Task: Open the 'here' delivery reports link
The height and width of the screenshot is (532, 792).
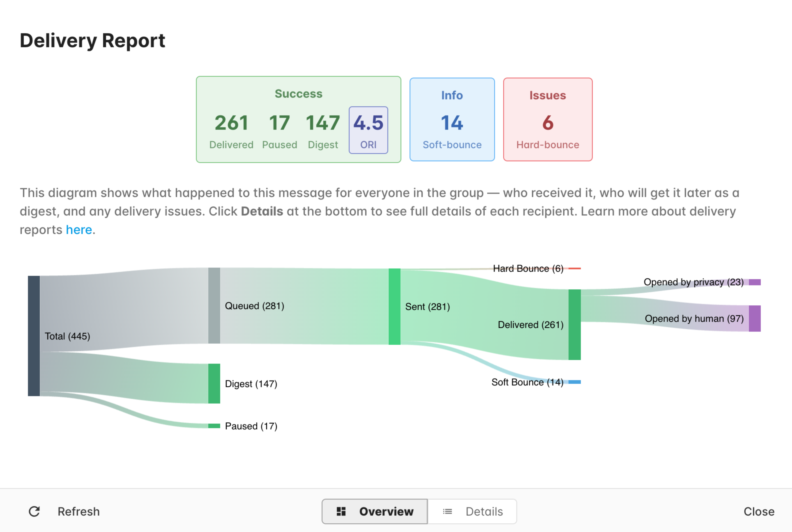Action: pyautogui.click(x=79, y=230)
